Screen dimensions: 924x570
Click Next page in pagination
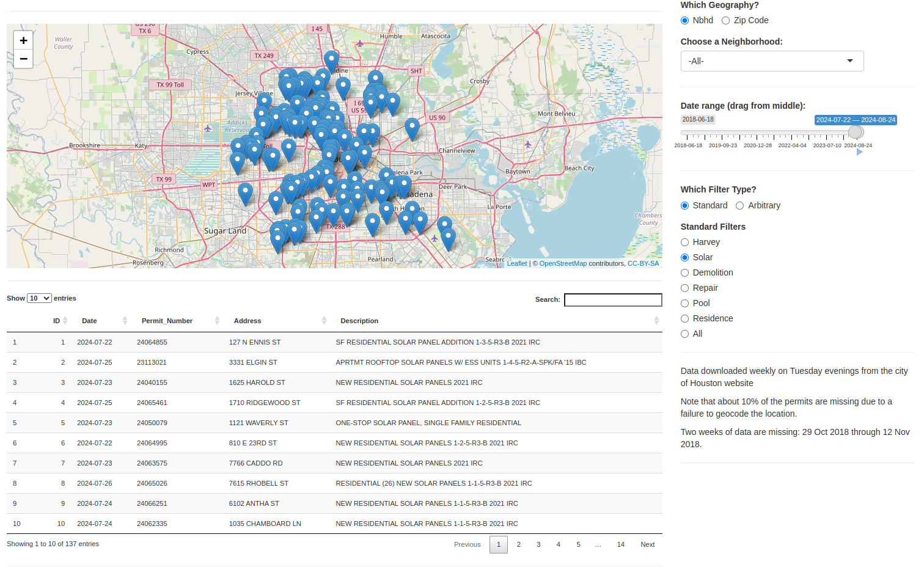point(647,544)
